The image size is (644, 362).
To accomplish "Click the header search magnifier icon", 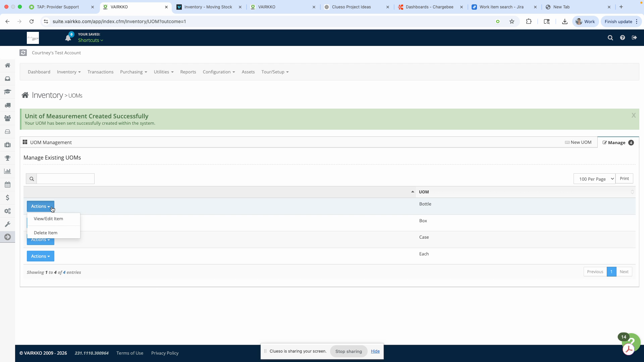I will click(x=610, y=38).
